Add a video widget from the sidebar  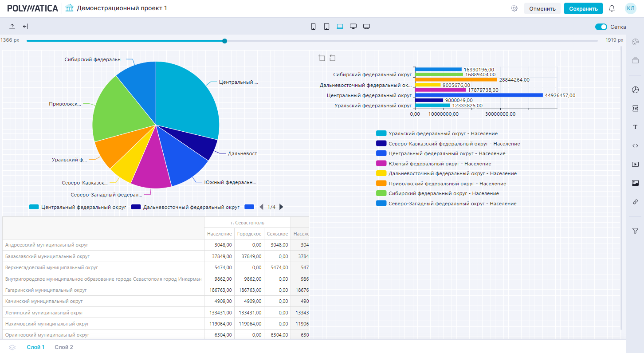(x=635, y=164)
